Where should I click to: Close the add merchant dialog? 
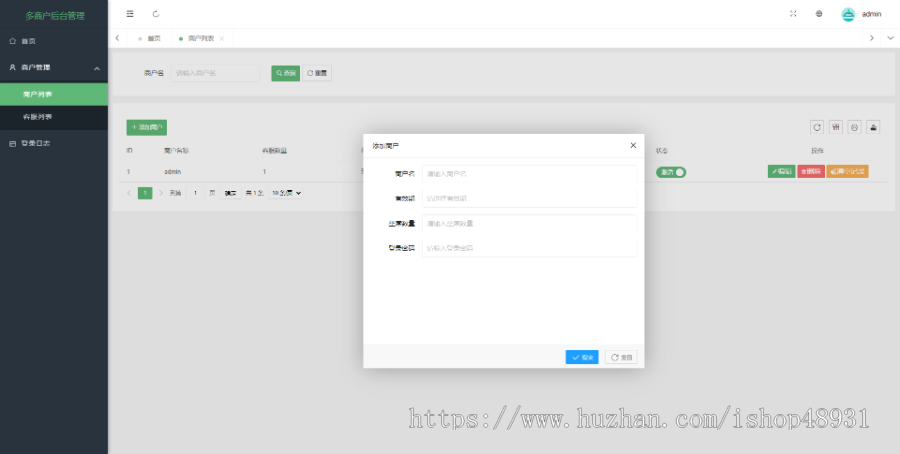pos(633,146)
